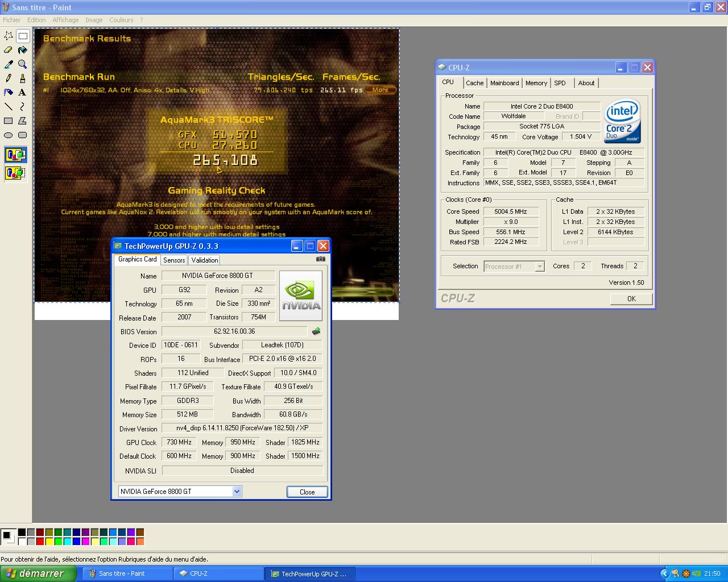Screen dimensions: 728x582
Task: Click the NVIDIA logo in GPU-Z
Action: tap(301, 296)
